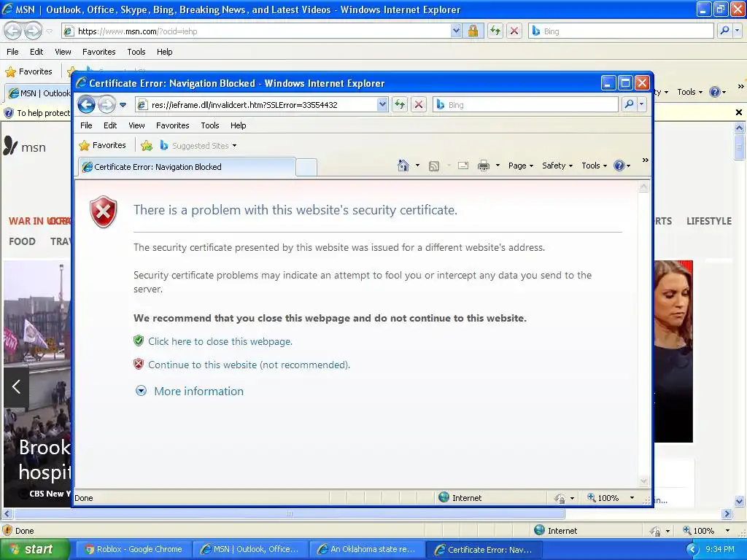Click Refresh icon in MSN window
This screenshot has width=747, height=560.
pyautogui.click(x=495, y=31)
